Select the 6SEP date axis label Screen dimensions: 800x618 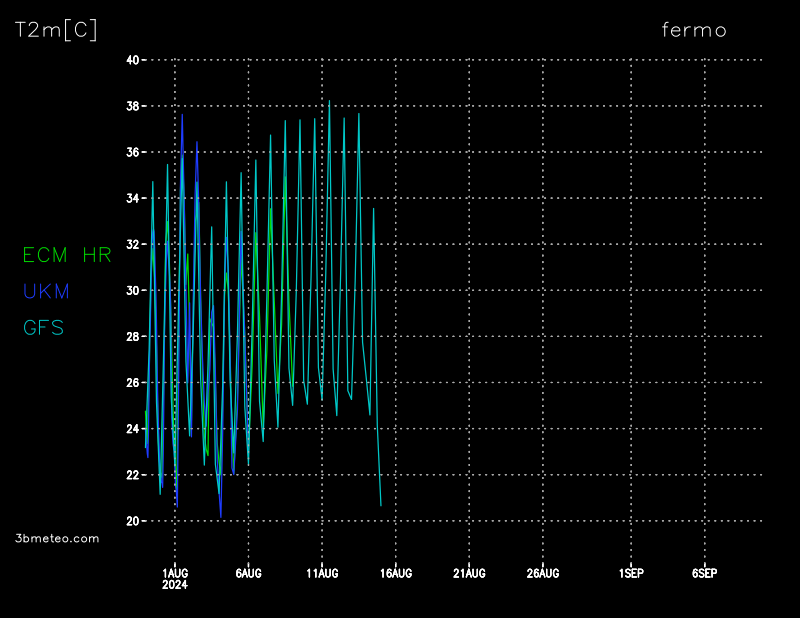[704, 573]
